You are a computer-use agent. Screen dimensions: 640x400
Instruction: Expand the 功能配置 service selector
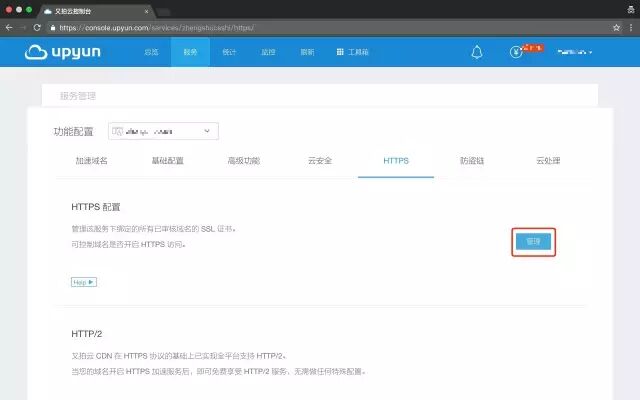163,131
